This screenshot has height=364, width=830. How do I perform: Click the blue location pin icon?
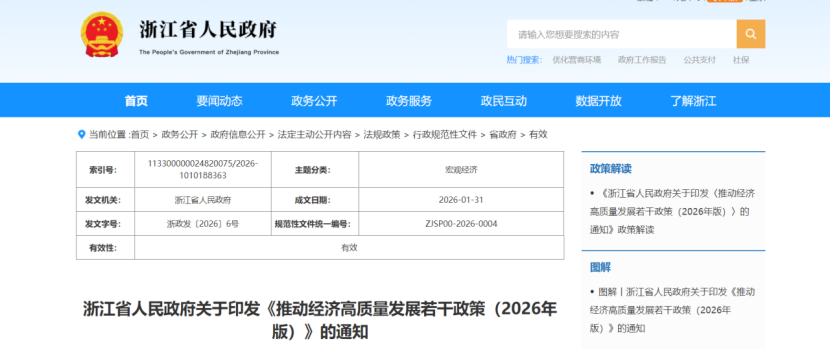coord(82,134)
